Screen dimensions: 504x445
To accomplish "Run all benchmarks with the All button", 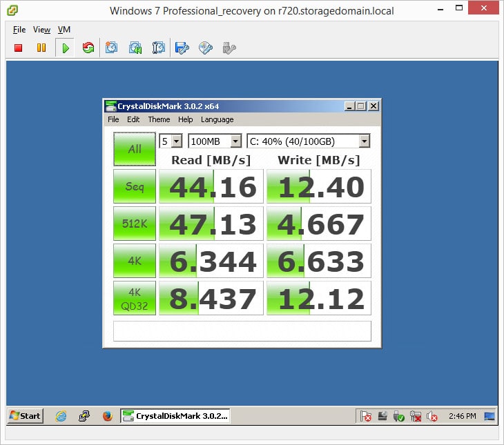I will coord(135,149).
